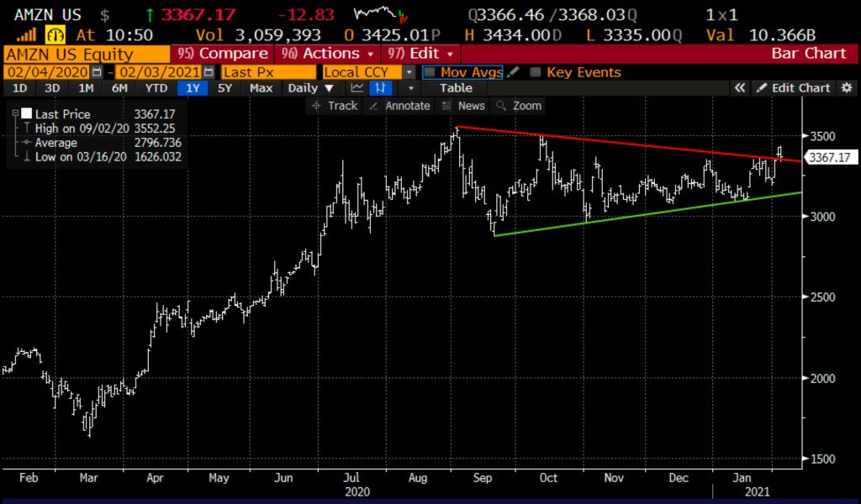Image resolution: width=861 pixels, height=504 pixels.
Task: Select the 1M range tab
Action: [x=86, y=87]
